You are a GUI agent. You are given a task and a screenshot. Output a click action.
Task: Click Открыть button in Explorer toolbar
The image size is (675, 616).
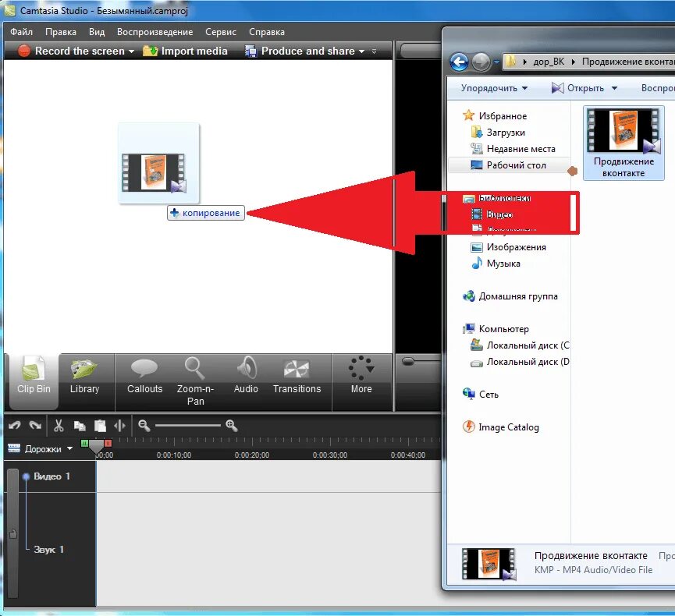pos(577,88)
